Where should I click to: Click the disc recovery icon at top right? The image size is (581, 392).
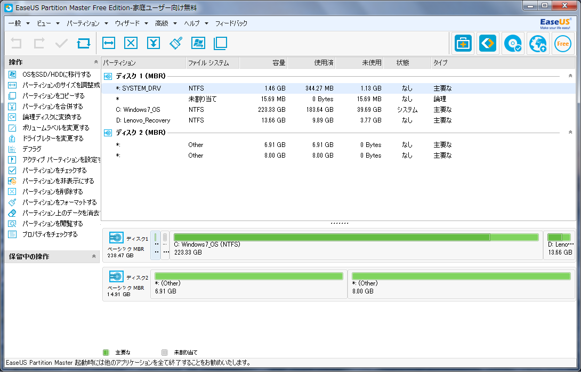[513, 44]
